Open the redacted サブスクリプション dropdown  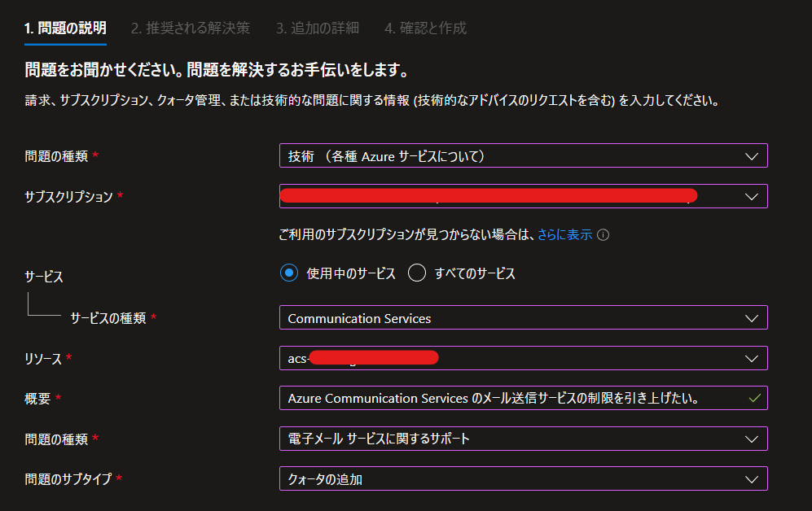(523, 196)
